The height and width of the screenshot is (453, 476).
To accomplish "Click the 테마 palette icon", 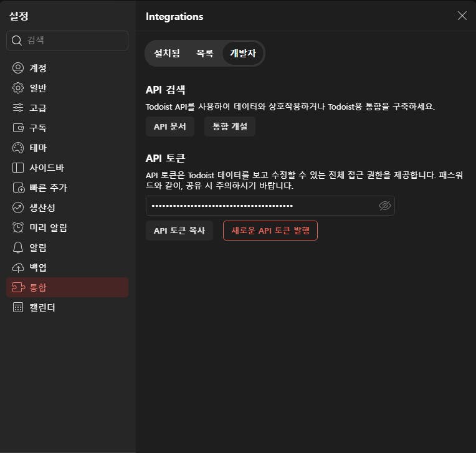I will point(18,148).
